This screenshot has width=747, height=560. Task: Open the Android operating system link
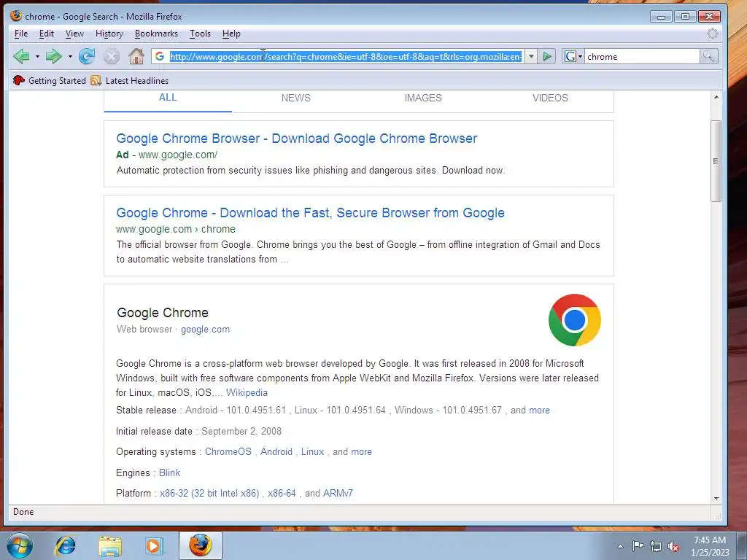coord(276,451)
